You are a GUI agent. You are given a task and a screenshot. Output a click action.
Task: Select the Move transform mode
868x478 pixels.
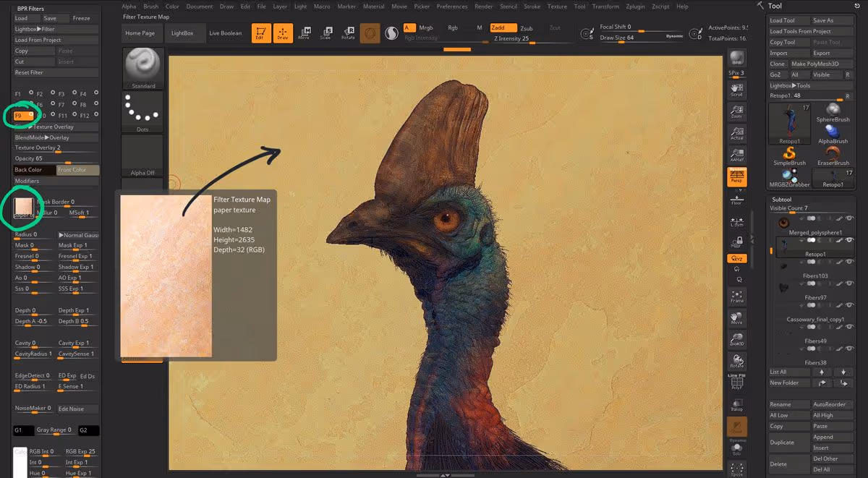coord(305,33)
